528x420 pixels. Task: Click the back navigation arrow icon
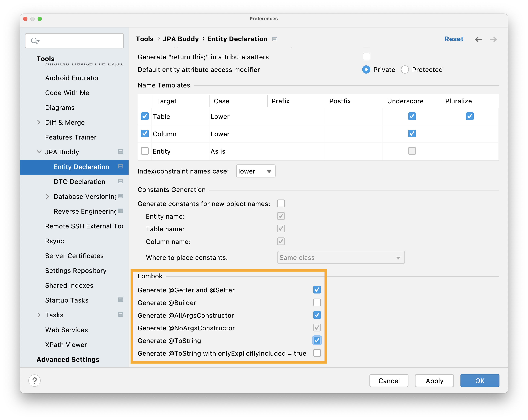[x=479, y=39]
